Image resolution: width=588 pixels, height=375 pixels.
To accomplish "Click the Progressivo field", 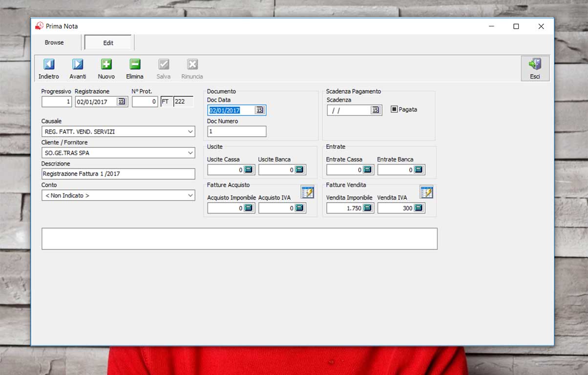I will pyautogui.click(x=57, y=102).
